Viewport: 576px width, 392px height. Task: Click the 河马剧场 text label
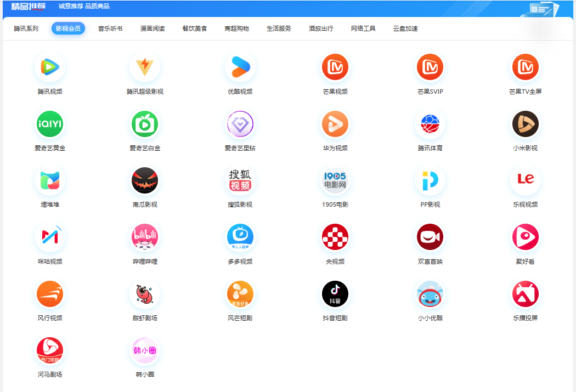coord(50,374)
